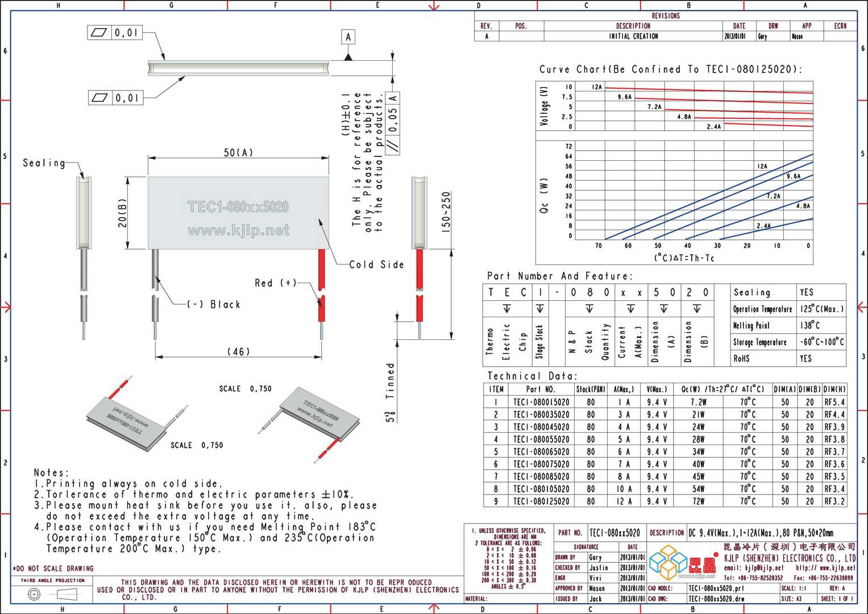
Task: Click the '150~250' wire length dimension
Action: 446,212
